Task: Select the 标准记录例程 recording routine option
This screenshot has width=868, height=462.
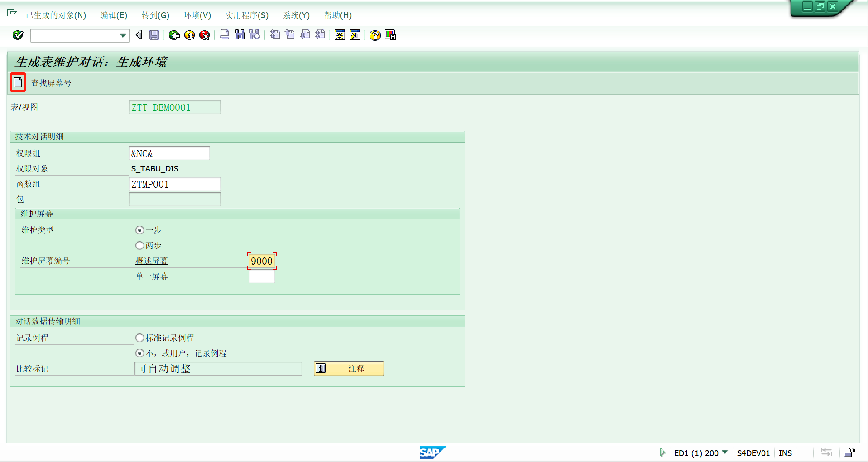Action: point(139,338)
